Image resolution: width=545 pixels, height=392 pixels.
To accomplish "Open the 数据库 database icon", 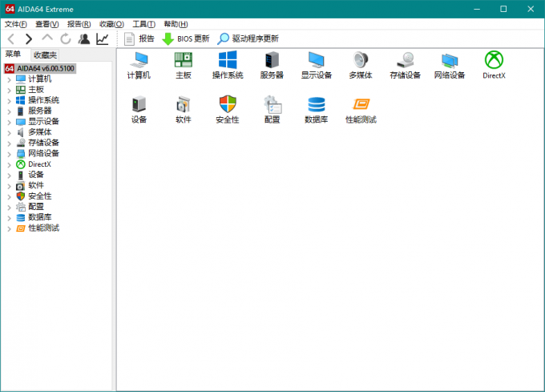I will coord(317,105).
